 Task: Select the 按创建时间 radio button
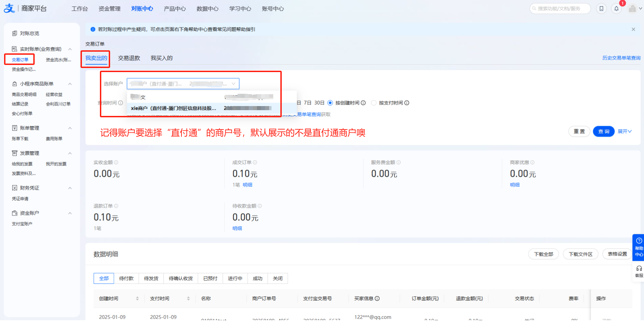[x=330, y=103]
